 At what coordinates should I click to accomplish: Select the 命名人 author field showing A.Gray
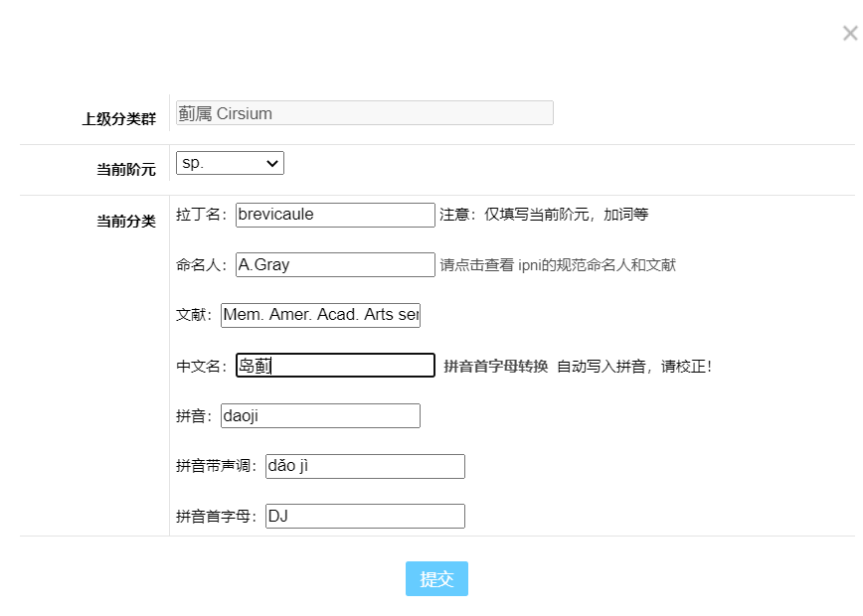pyautogui.click(x=334, y=264)
